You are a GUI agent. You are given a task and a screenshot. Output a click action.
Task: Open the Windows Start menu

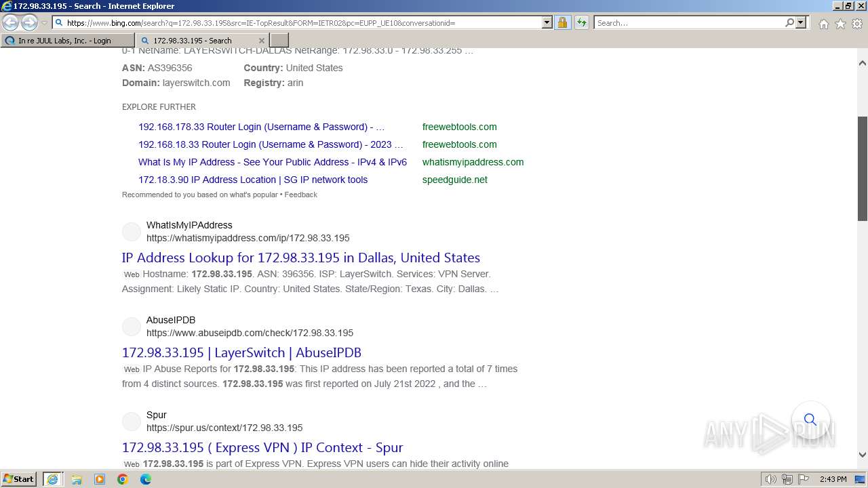click(x=18, y=479)
